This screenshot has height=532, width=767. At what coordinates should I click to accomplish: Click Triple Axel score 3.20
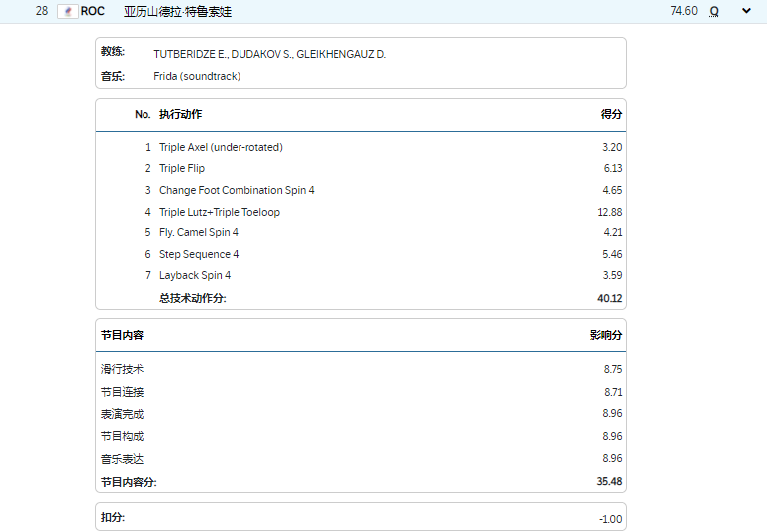pos(612,147)
